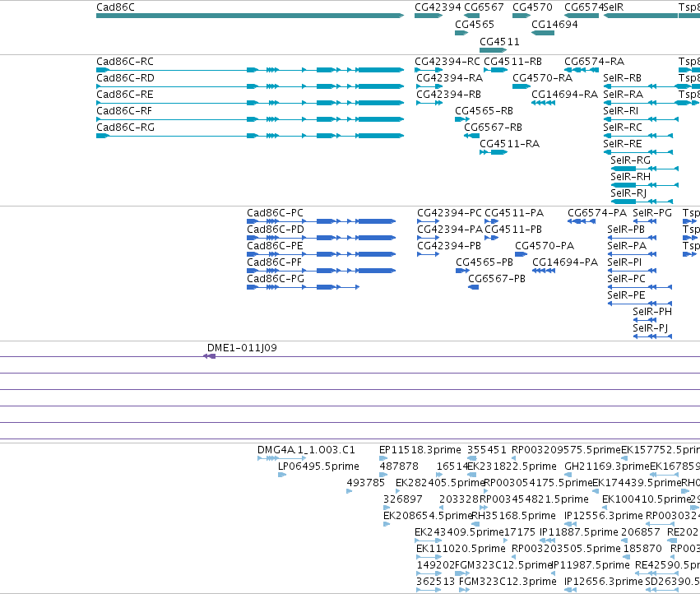Select the CG4570 gene feature

pos(522,16)
